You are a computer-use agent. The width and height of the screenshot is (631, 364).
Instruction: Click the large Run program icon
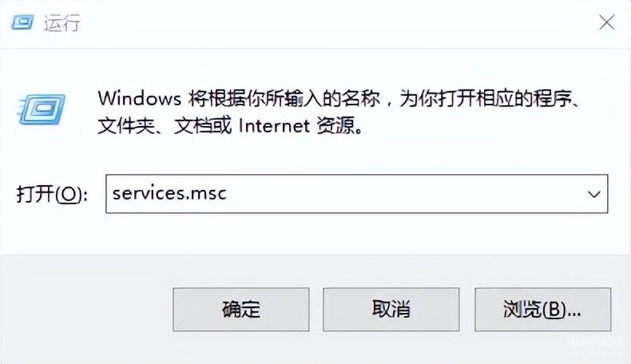42,109
